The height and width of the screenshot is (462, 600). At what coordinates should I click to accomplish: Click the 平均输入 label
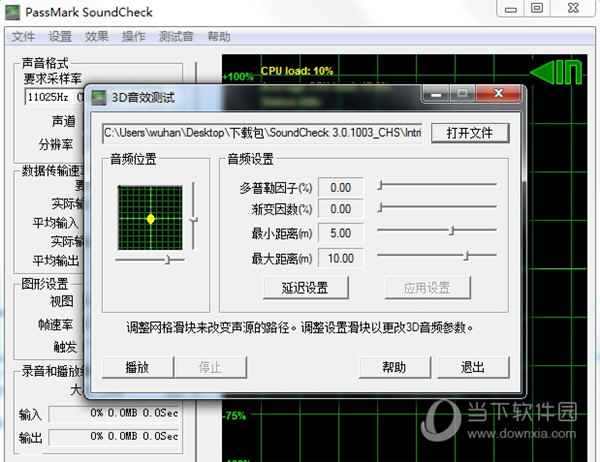coord(55,223)
